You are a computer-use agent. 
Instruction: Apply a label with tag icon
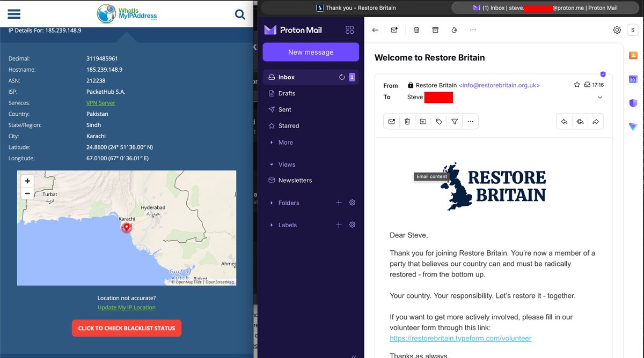coord(439,122)
